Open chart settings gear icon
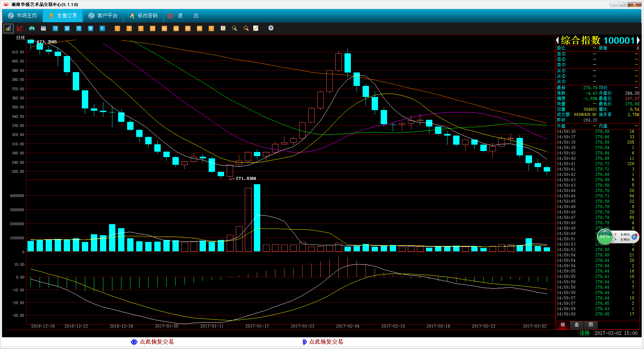644x349 pixels. pos(271,28)
